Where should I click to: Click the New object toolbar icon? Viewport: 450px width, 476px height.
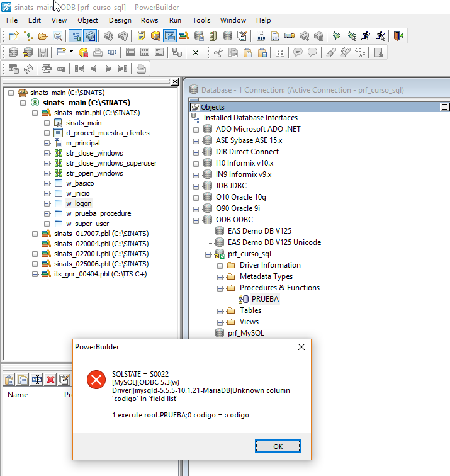(14, 36)
